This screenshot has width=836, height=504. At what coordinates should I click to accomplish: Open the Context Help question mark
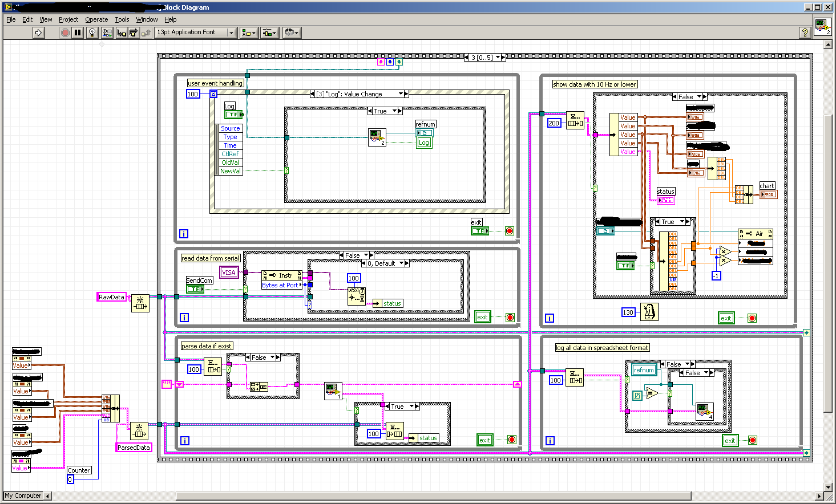coord(805,32)
